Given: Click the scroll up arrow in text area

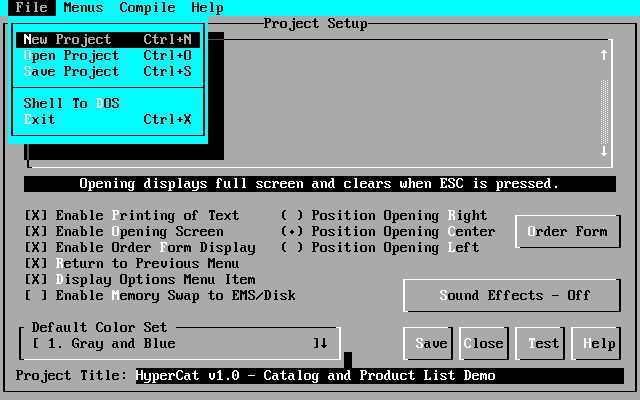Looking at the screenshot, I should coord(604,56).
